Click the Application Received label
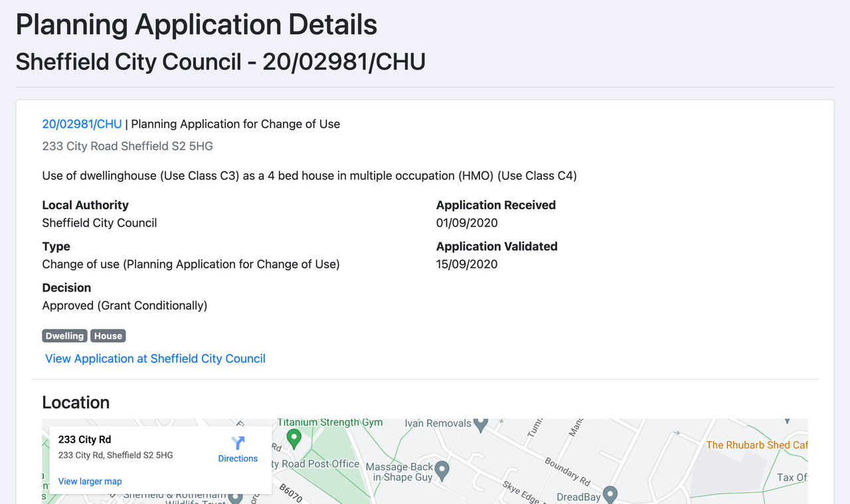The height and width of the screenshot is (504, 850). tap(496, 205)
